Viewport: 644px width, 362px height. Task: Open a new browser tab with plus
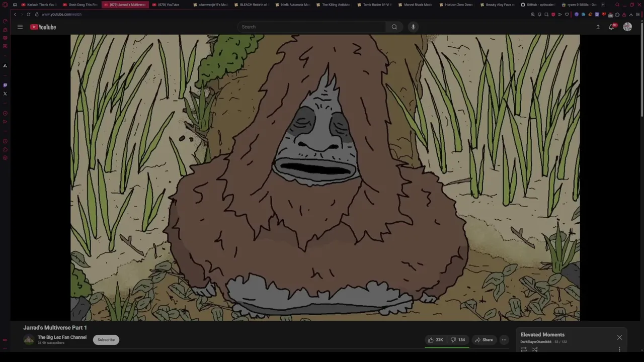point(603,5)
